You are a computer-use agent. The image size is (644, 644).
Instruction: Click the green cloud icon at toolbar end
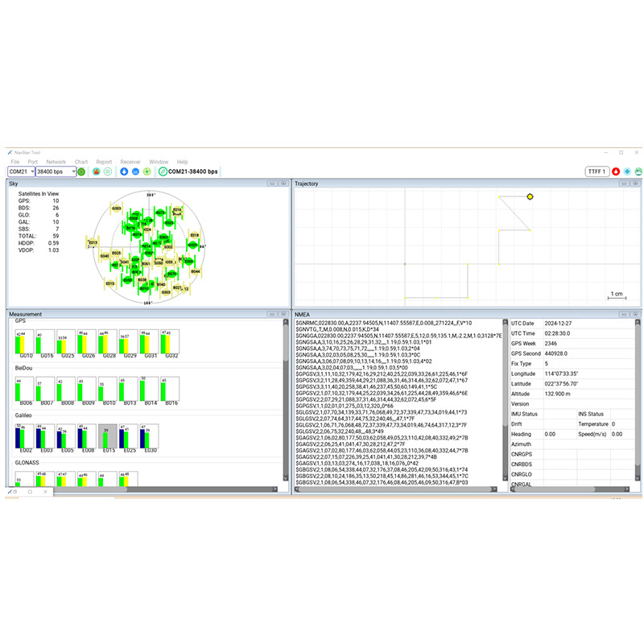click(x=638, y=171)
